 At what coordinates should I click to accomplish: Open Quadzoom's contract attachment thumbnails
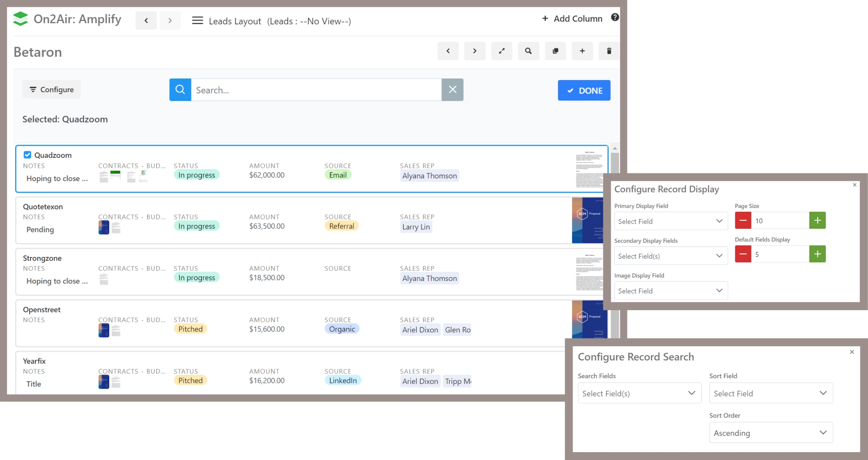[x=123, y=177]
